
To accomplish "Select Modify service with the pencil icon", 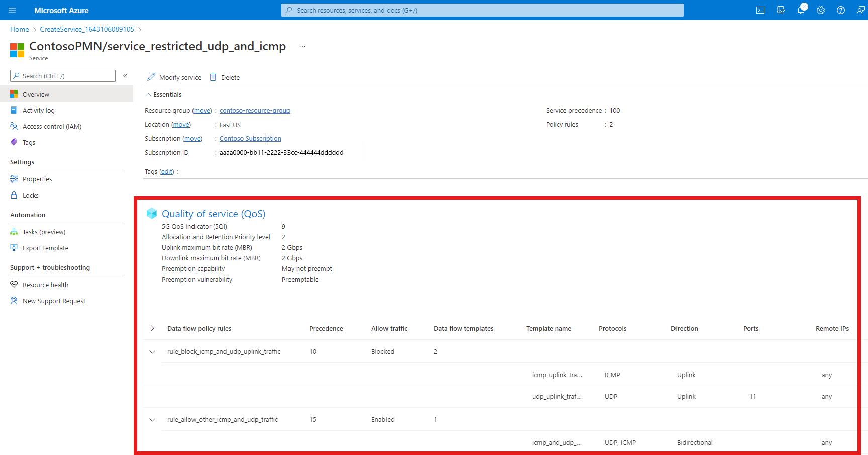I will (x=173, y=77).
